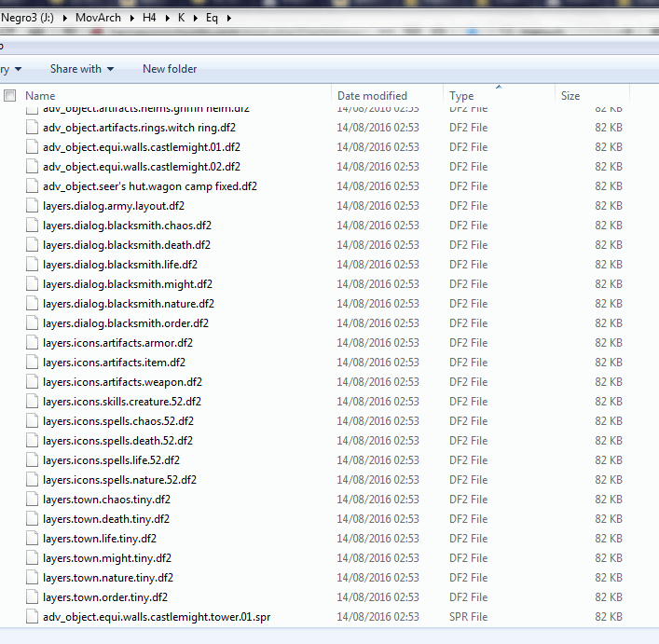659x644 pixels.
Task: Click file icon of blacksmith.chaos.df2
Action: [x=32, y=226]
